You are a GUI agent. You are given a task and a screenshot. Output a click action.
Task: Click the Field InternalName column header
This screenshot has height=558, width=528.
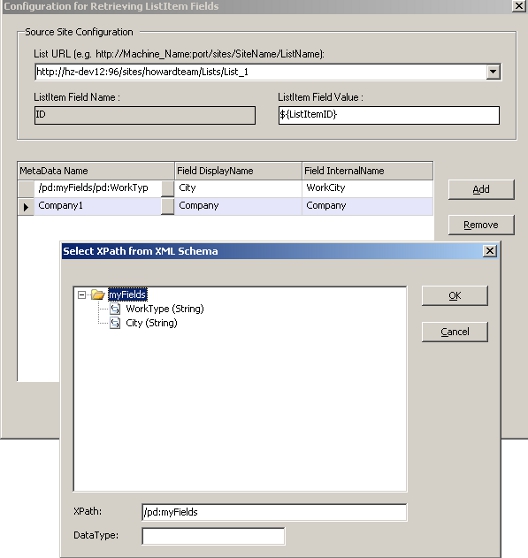[x=367, y=171]
